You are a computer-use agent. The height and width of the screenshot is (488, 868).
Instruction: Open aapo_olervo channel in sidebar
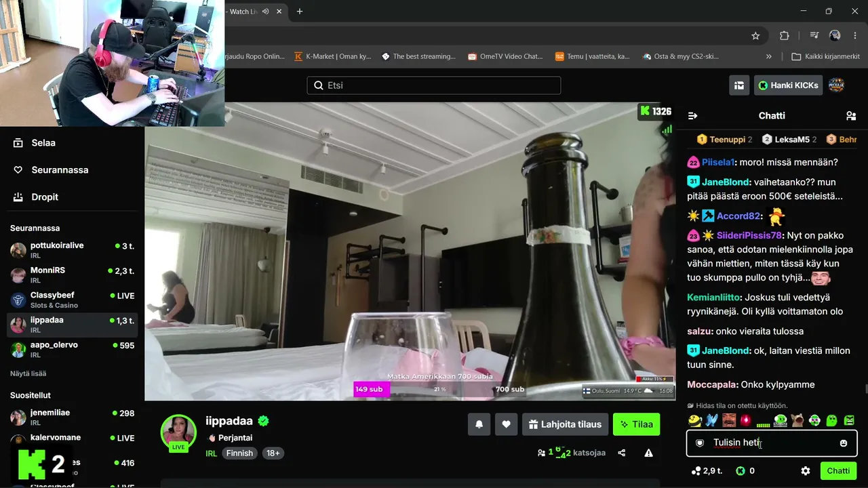point(72,350)
